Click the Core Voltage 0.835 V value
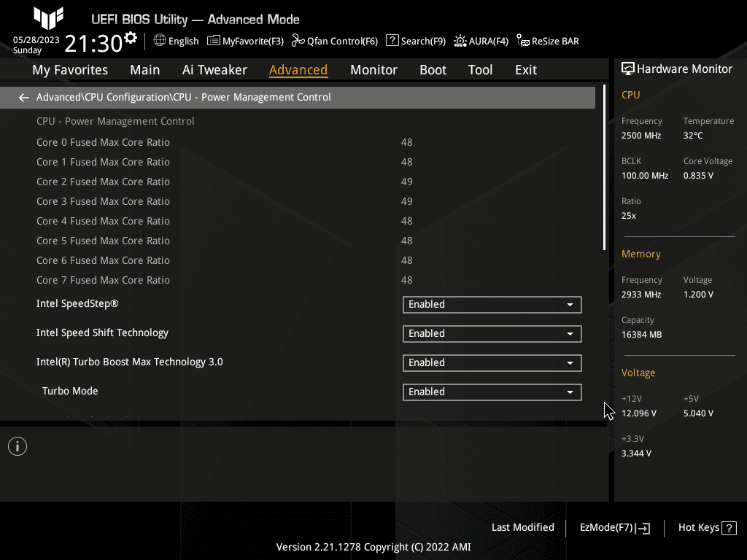747x560 pixels. (x=698, y=176)
